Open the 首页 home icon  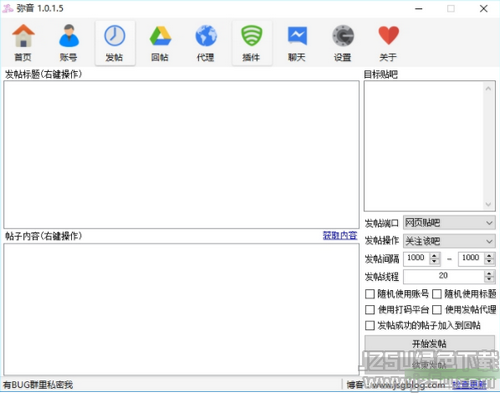23,43
